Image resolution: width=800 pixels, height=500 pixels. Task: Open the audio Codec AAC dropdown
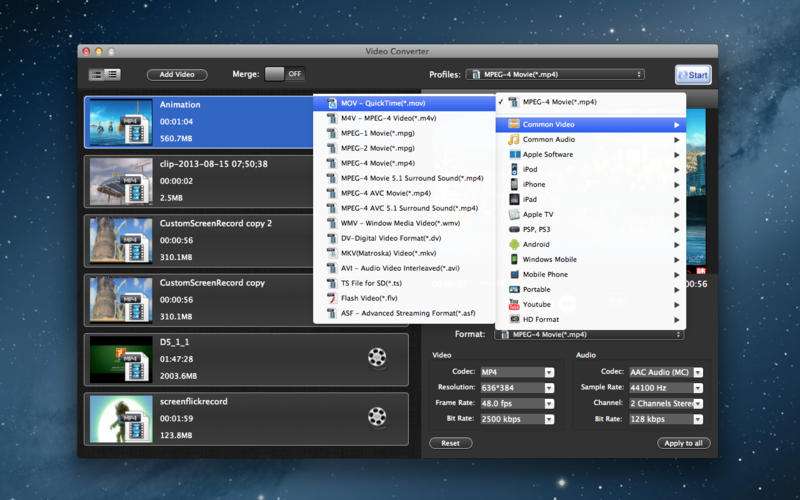pyautogui.click(x=666, y=372)
